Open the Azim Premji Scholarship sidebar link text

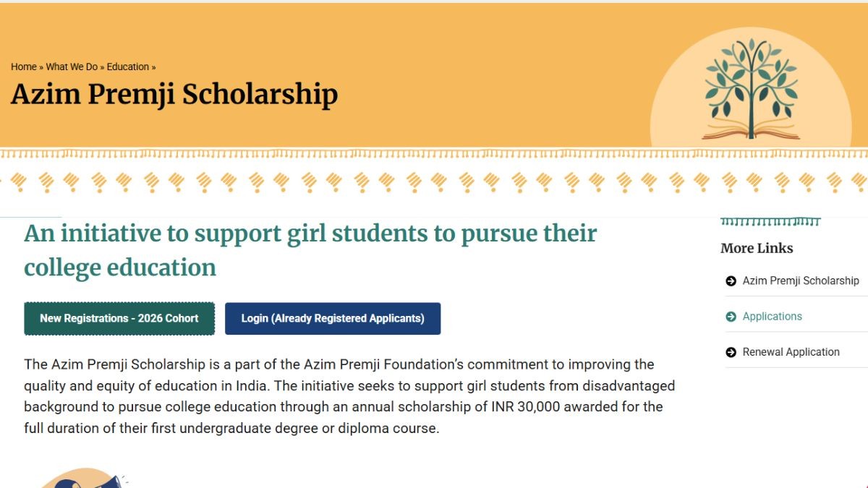pos(801,281)
